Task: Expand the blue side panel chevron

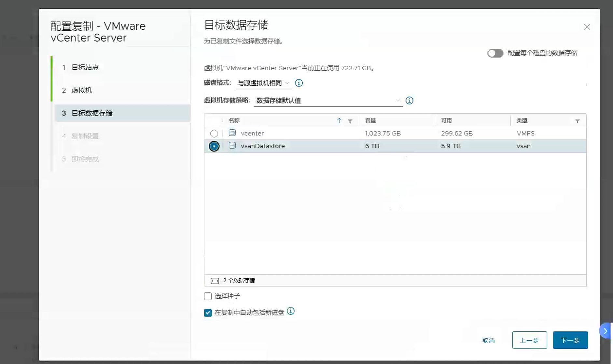Action: click(605, 331)
